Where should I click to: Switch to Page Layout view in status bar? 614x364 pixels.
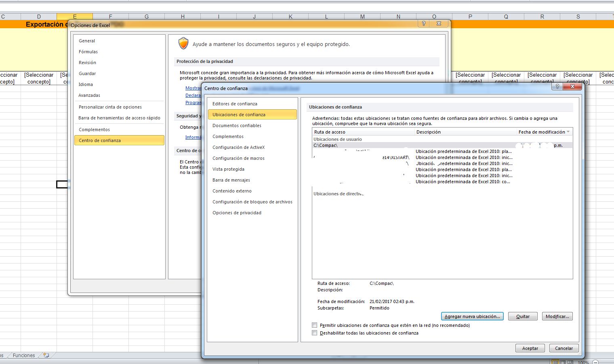coord(563,362)
